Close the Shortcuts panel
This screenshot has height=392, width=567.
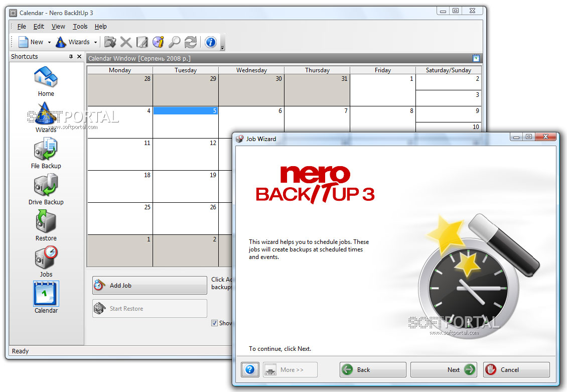point(79,56)
